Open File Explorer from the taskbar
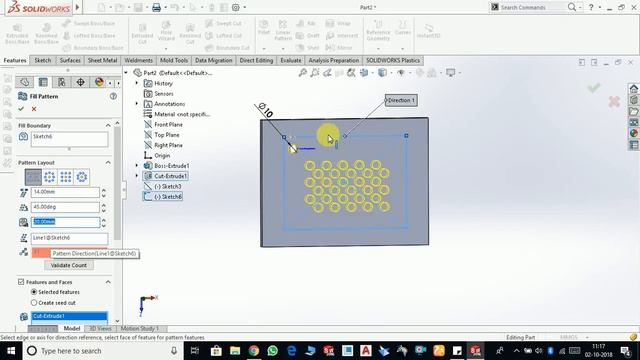Viewport: 640px width, 360px height. pyautogui.click(x=235, y=351)
